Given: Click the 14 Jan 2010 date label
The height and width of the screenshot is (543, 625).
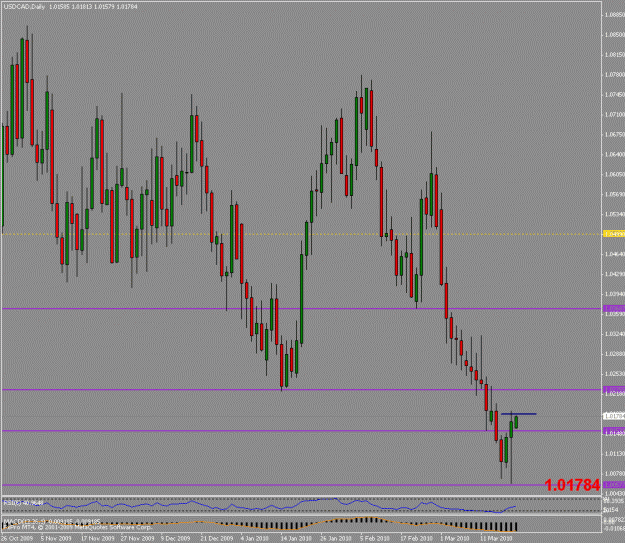Looking at the screenshot, I should click(x=296, y=538).
